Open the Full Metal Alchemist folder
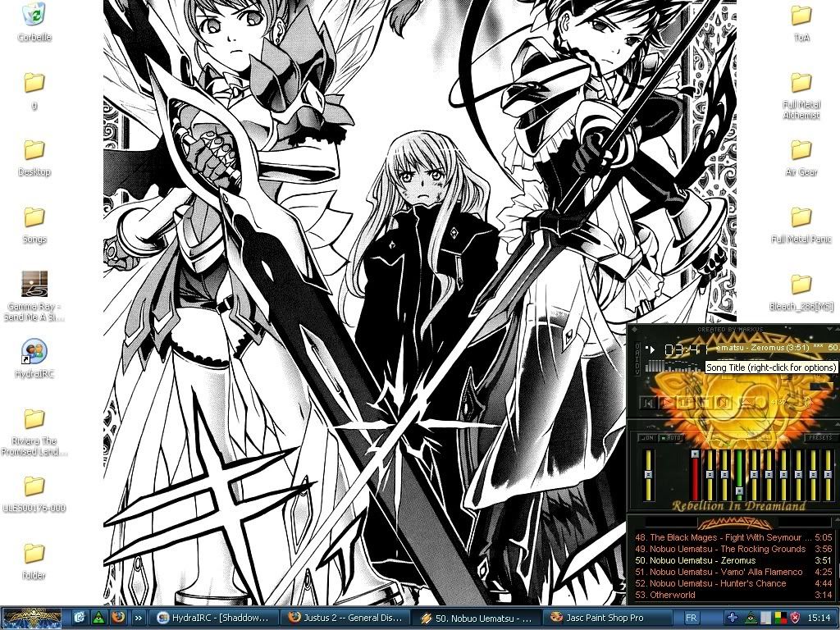840x630 pixels. coord(801,95)
